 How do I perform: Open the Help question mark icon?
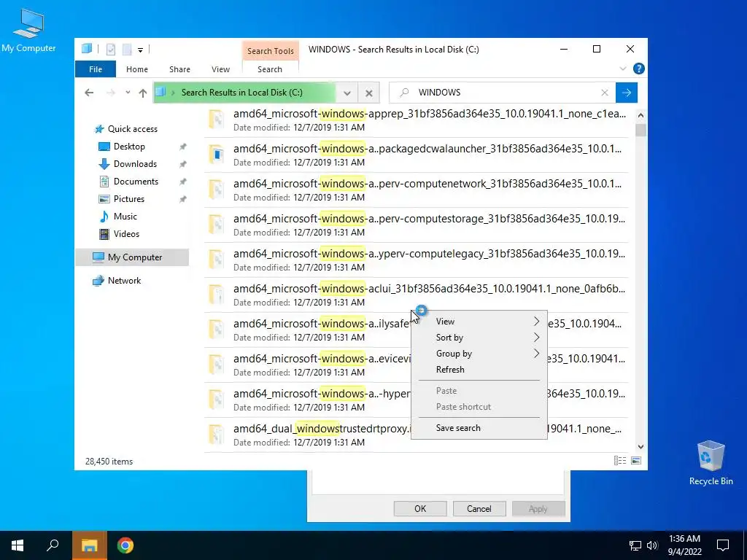click(x=638, y=69)
